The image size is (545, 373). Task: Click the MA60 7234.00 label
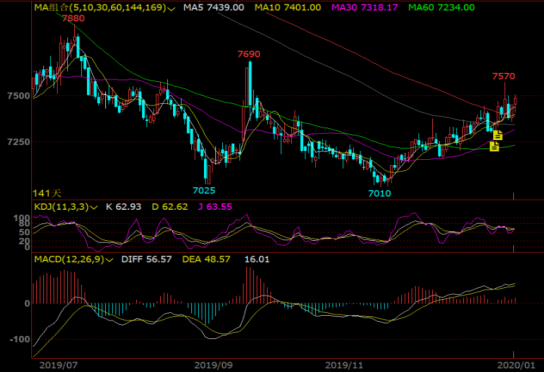(441, 7)
